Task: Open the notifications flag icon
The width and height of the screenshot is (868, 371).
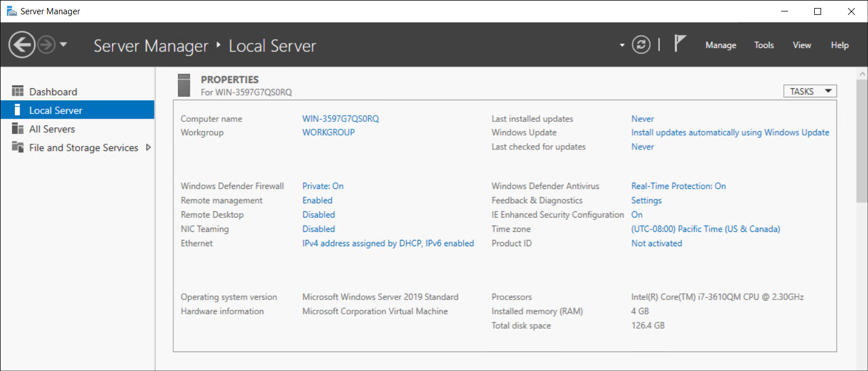Action: (679, 44)
